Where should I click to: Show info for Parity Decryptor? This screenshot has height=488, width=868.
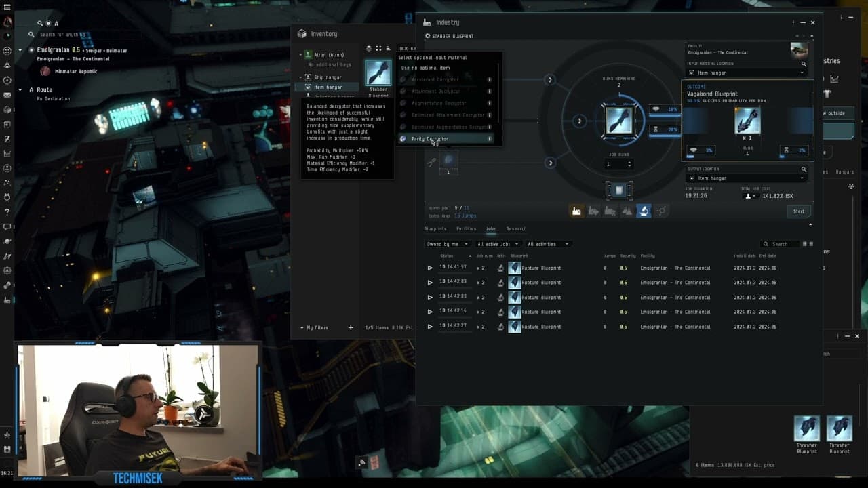[490, 139]
